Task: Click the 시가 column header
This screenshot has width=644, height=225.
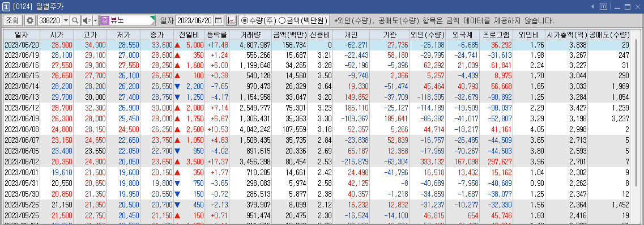Action: tap(57, 35)
